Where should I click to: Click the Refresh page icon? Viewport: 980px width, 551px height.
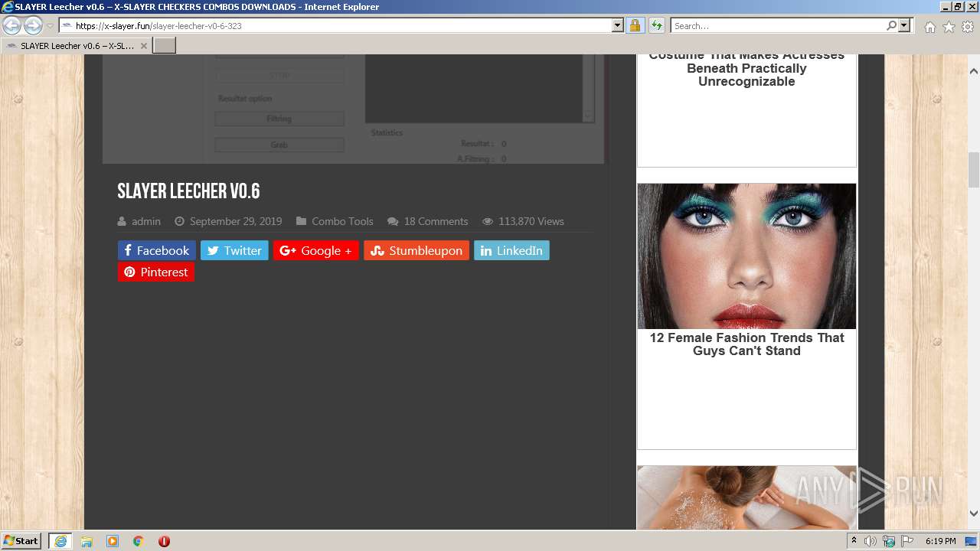point(656,26)
